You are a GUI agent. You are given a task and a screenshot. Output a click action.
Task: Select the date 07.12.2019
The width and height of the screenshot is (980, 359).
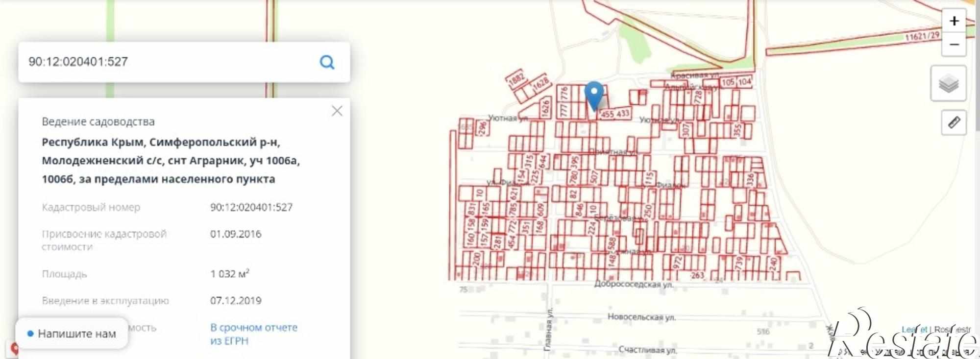coord(236,301)
